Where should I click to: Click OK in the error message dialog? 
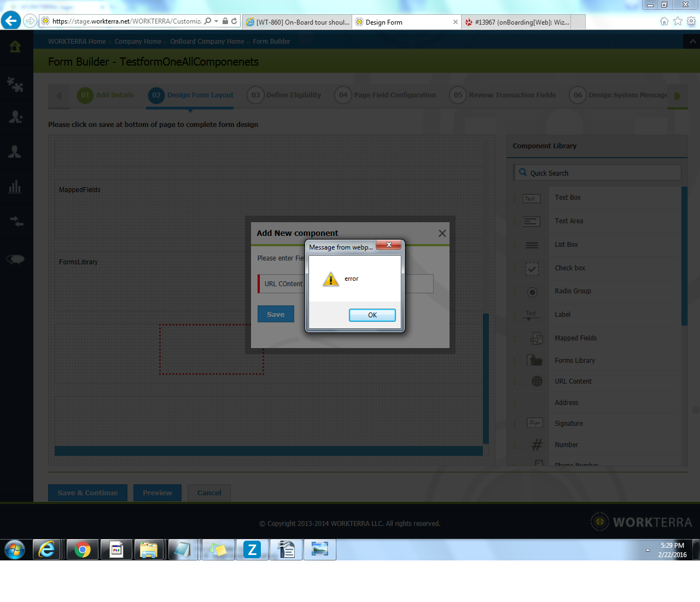[x=372, y=315]
